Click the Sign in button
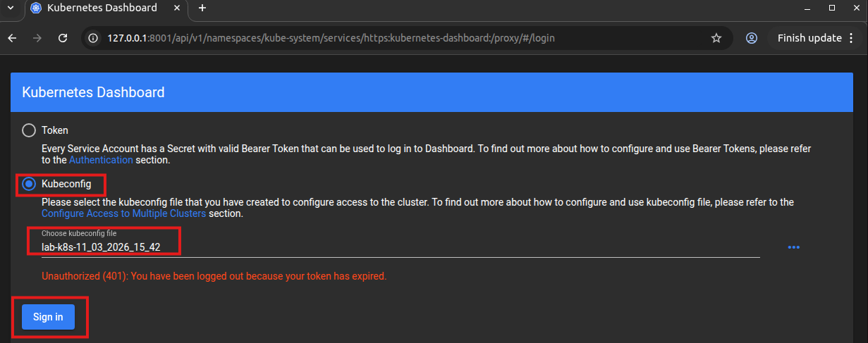This screenshot has height=343, width=868. 49,317
